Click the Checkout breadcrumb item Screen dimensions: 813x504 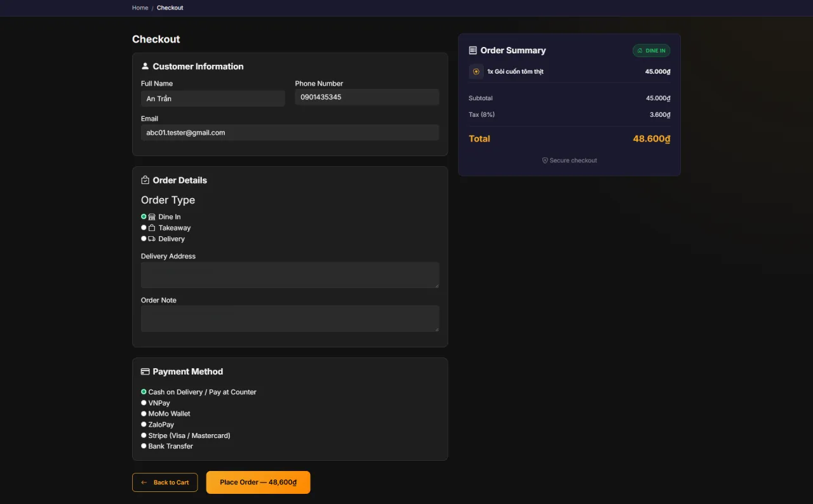click(x=170, y=8)
